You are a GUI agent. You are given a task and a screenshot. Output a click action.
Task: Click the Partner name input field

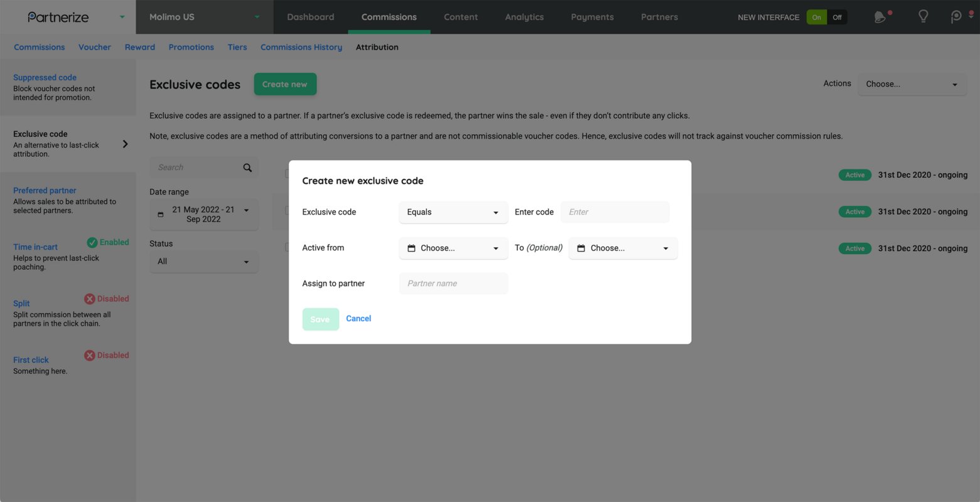pyautogui.click(x=453, y=284)
